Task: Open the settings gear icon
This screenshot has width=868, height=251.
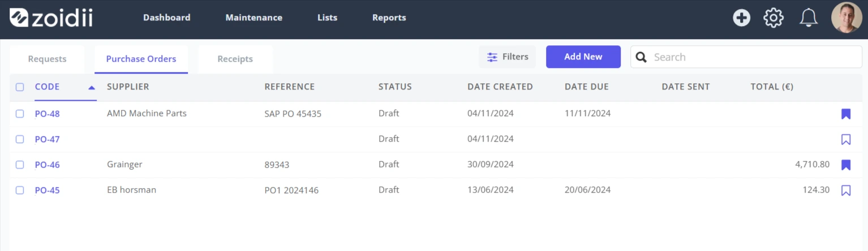Action: [774, 18]
